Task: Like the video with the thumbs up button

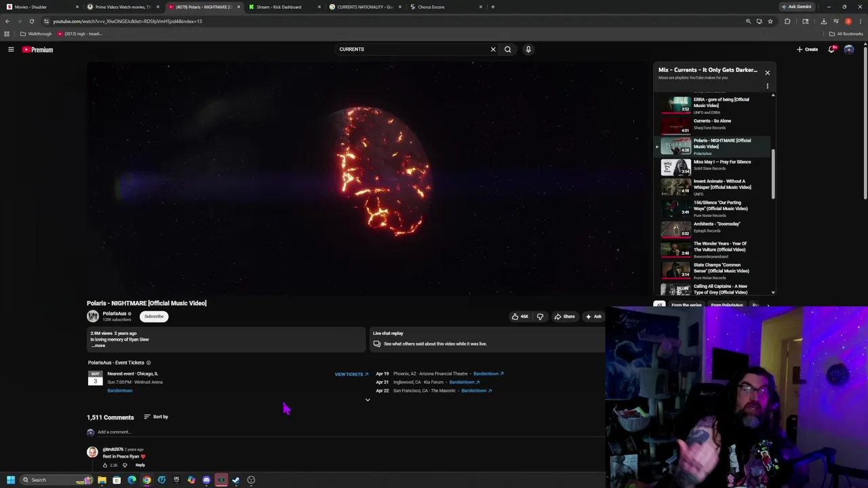Action: coord(520,317)
